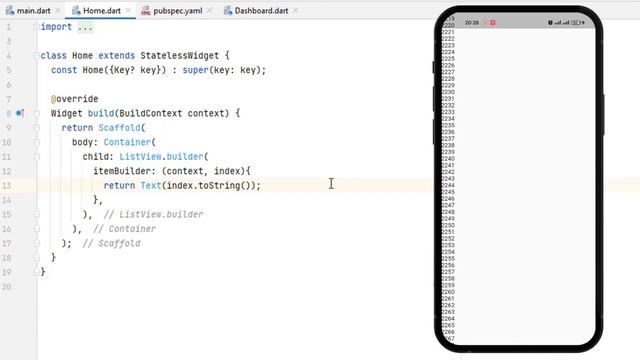Click fold end marker on line 15

37,214
